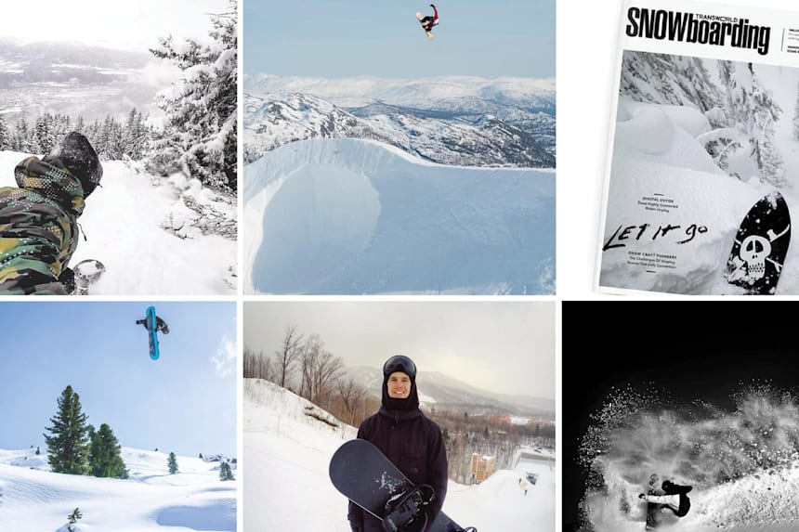The width and height of the screenshot is (799, 532).
Task: Open the black-and-white powder spray photo
Action: 680,417
